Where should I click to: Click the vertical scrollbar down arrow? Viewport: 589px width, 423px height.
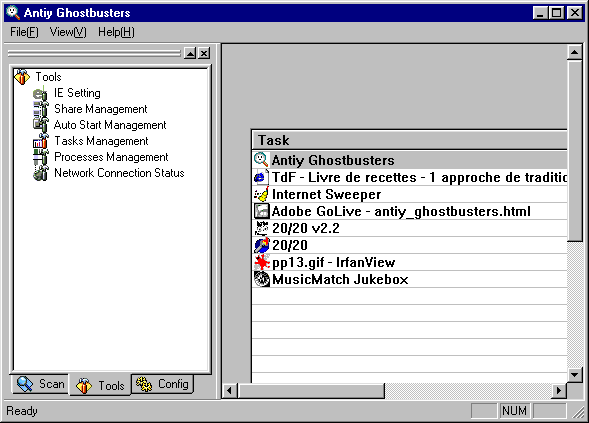click(574, 375)
